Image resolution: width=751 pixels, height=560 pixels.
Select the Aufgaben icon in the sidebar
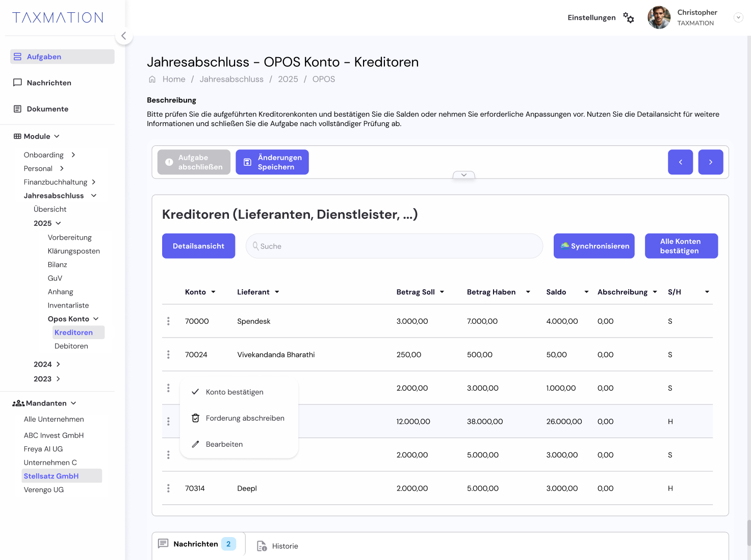17,56
